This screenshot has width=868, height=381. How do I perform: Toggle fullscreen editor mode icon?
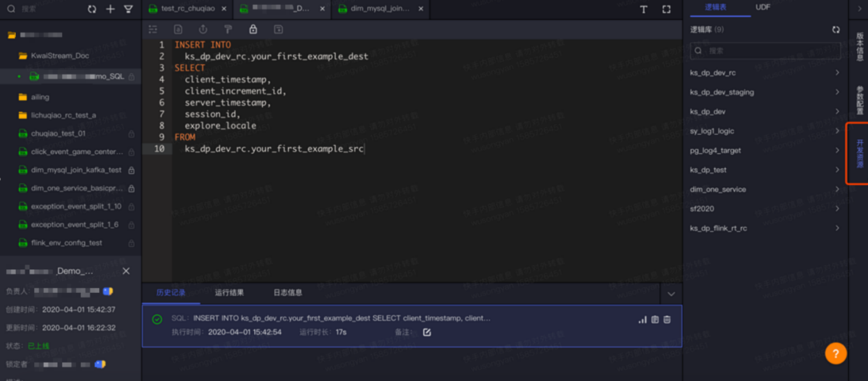(666, 9)
